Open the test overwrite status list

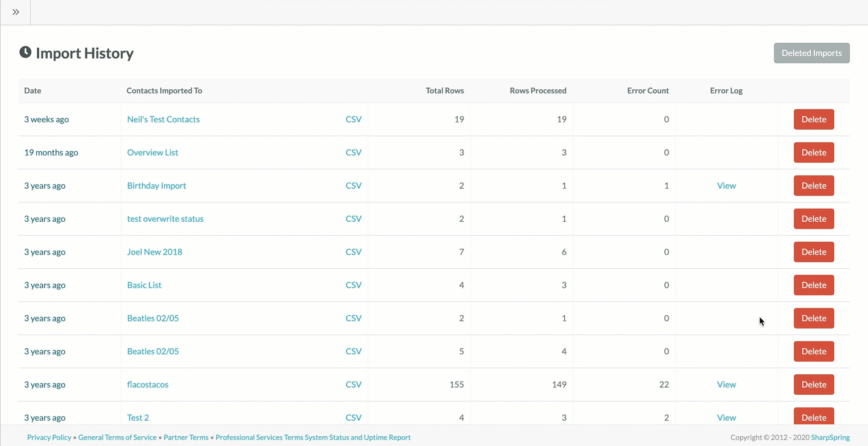click(165, 219)
